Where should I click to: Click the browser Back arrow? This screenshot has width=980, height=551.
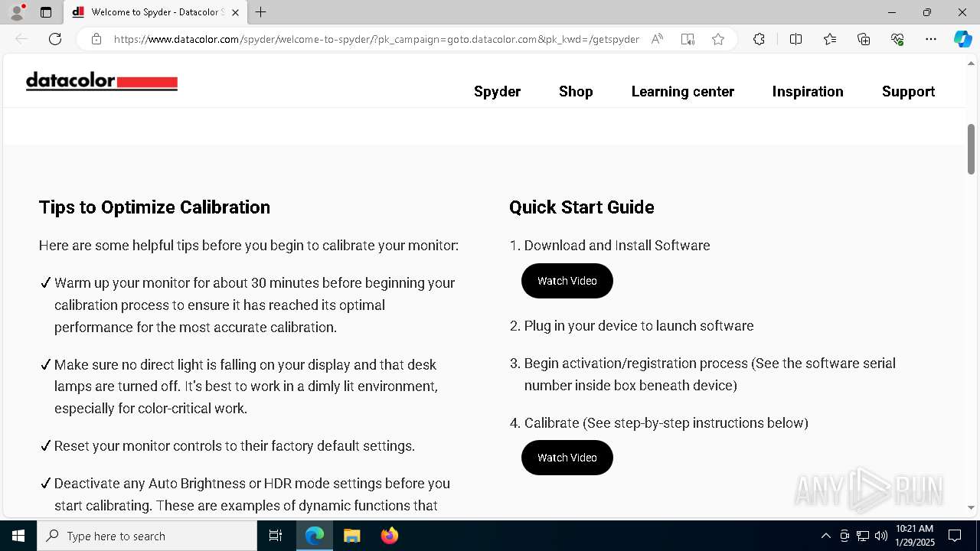pyautogui.click(x=21, y=39)
